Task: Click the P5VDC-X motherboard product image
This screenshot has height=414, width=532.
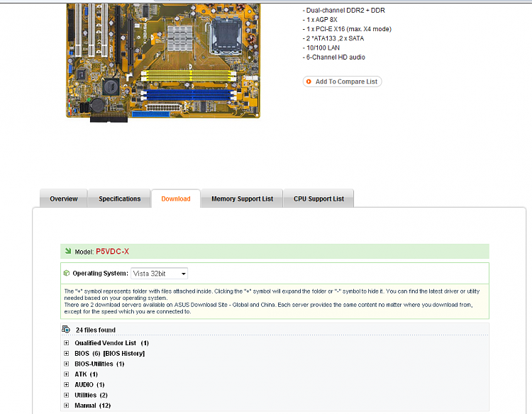Action: [163, 62]
